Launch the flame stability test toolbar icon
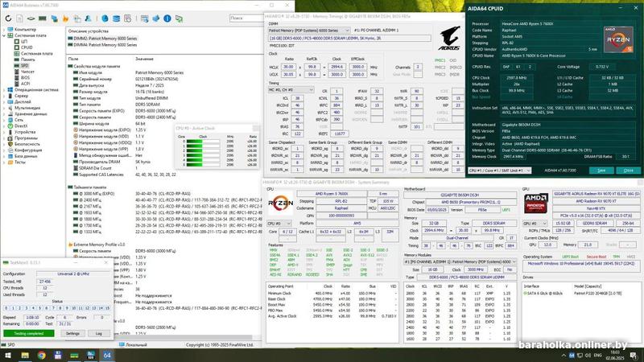Image resolution: width=644 pixels, height=362 pixels. coord(66,19)
